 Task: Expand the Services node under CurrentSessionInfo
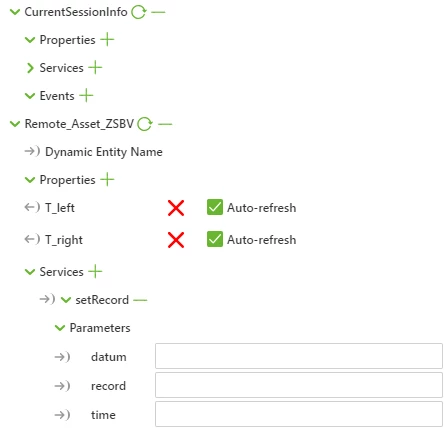point(30,68)
